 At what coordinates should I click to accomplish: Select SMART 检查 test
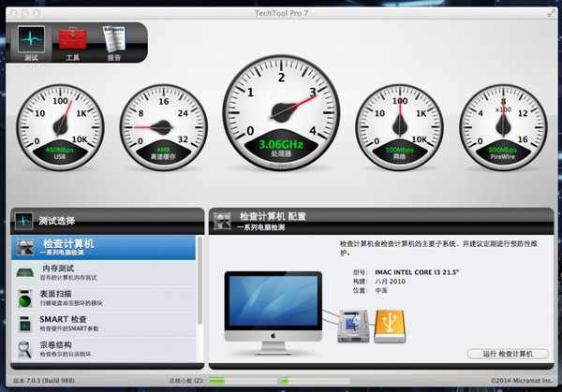coord(103,324)
